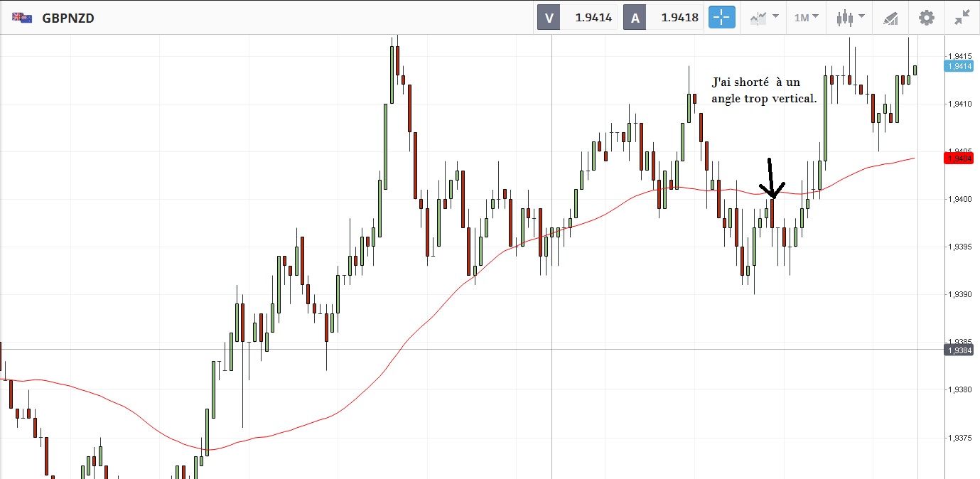980x479 pixels.
Task: Click the sell price value 1.9414
Action: coord(593,18)
